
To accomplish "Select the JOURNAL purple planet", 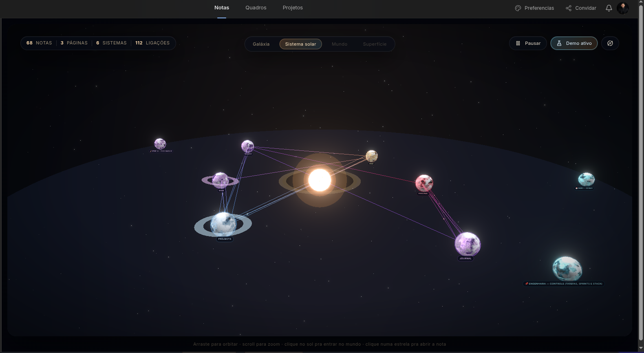I will point(468,244).
